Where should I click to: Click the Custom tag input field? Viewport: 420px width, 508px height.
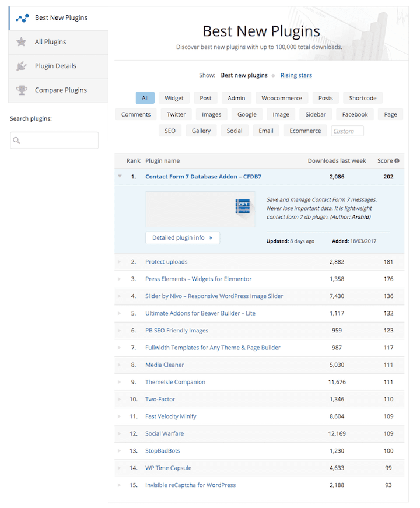click(348, 131)
